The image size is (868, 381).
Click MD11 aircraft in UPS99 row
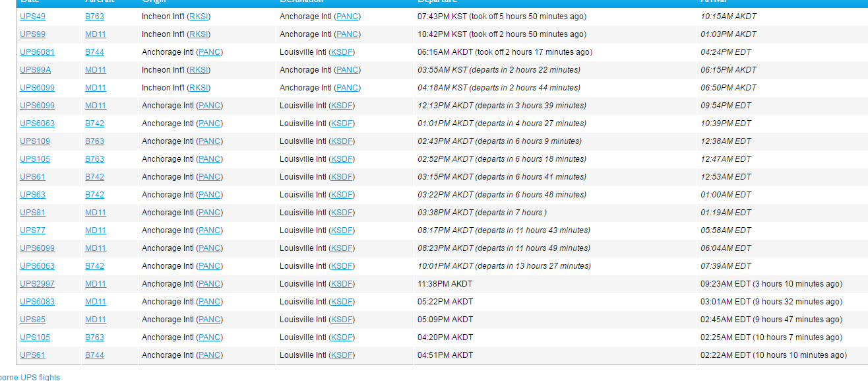[96, 34]
